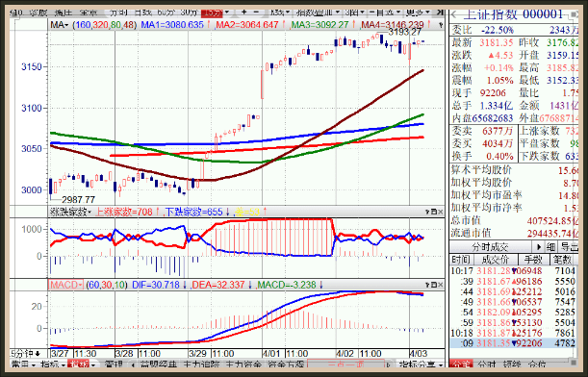This screenshot has height=377, width=588.
Task: Click the zoom-in plus icon in the top toolbar
Action: [x=244, y=13]
